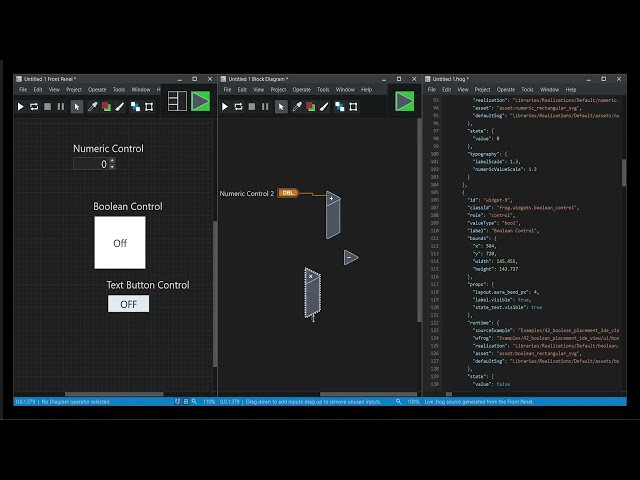The image size is (640, 480).
Task: Click source editor vertical scrollbar thumb
Action: click(624, 173)
